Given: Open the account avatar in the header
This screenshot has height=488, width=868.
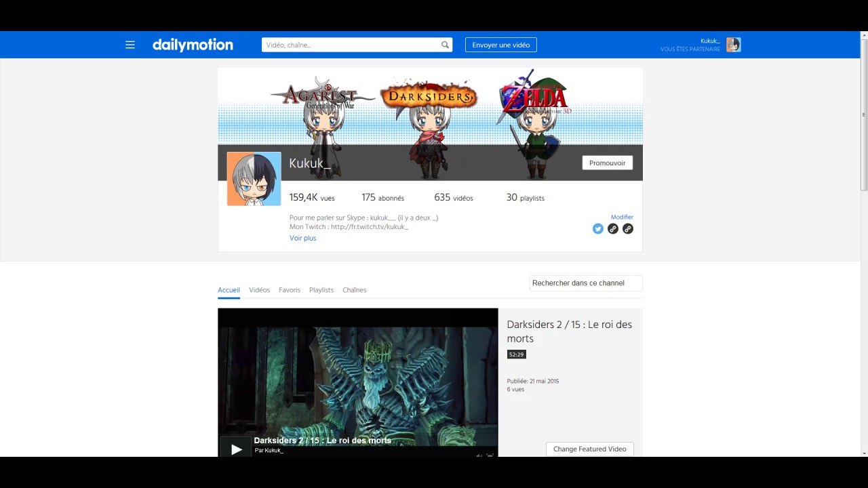Looking at the screenshot, I should tap(733, 45).
